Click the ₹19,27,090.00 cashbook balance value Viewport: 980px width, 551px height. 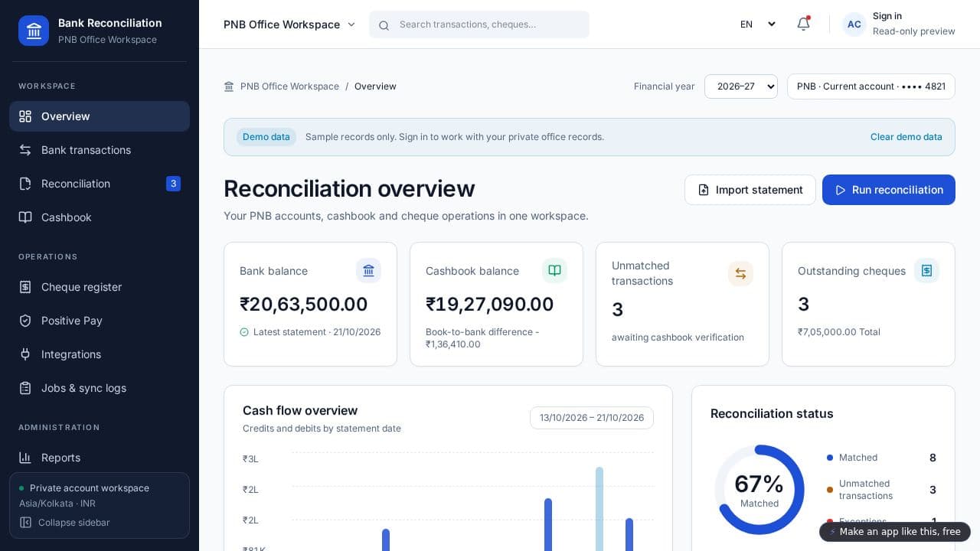coord(490,305)
